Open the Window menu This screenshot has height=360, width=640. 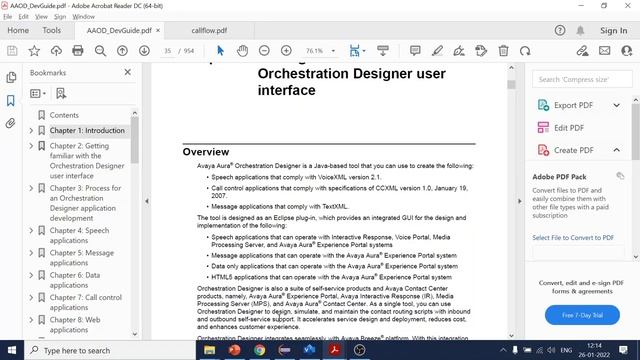tap(84, 17)
